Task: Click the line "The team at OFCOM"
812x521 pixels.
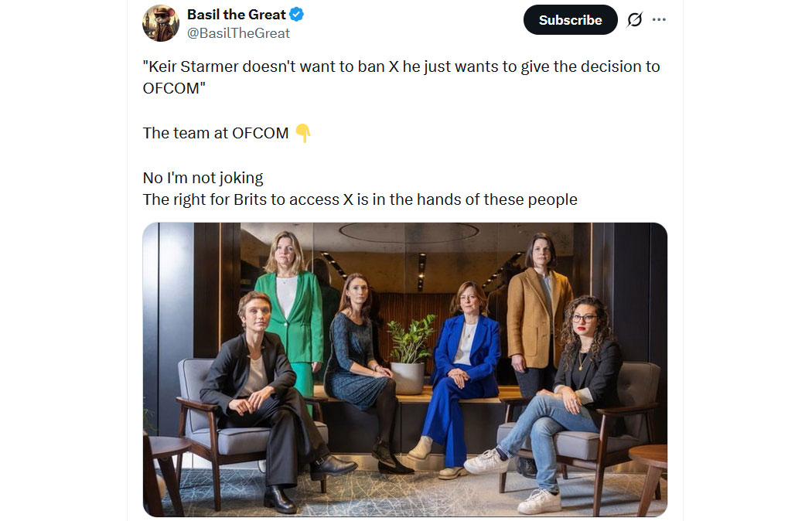Action: pos(215,133)
